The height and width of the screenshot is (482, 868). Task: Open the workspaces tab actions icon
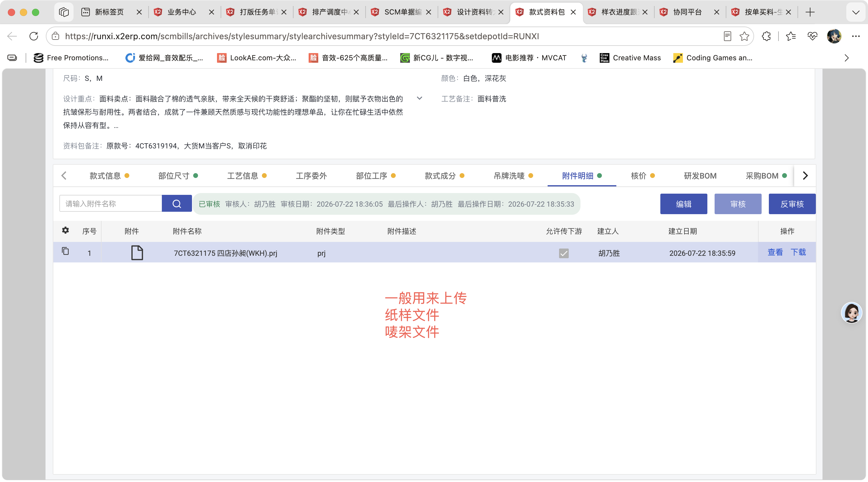(x=64, y=12)
